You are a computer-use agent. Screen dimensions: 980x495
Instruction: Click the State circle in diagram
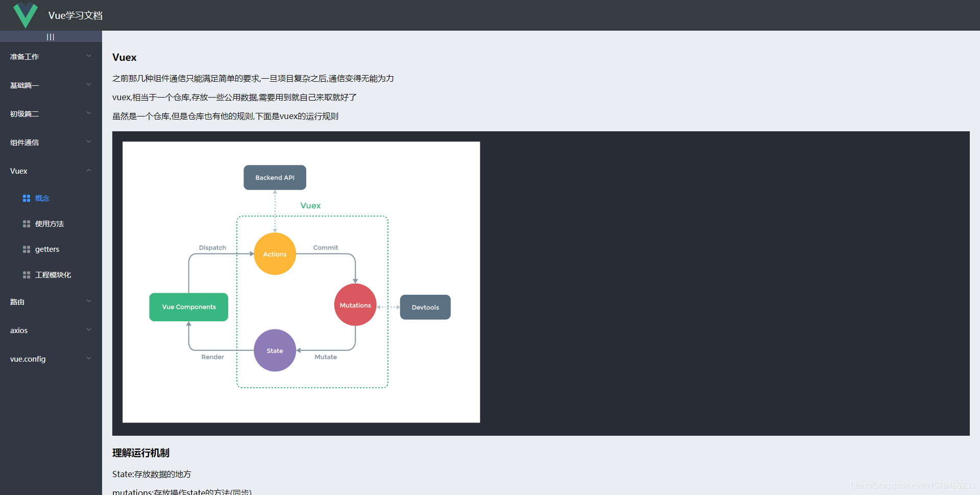(x=275, y=350)
